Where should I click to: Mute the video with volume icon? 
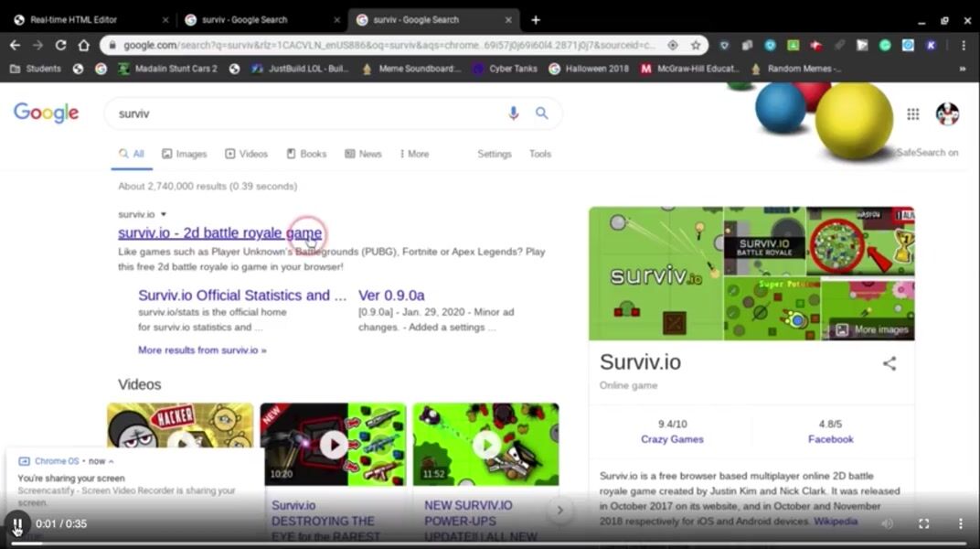tap(887, 523)
